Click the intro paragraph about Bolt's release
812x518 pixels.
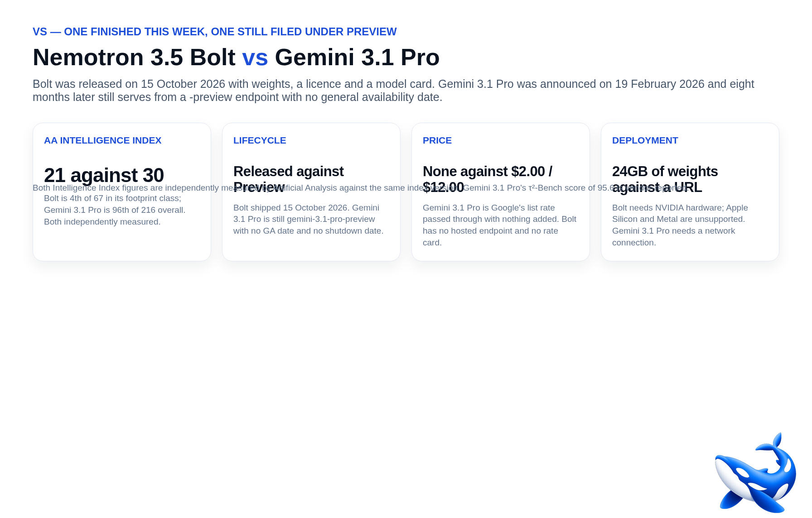pos(393,91)
